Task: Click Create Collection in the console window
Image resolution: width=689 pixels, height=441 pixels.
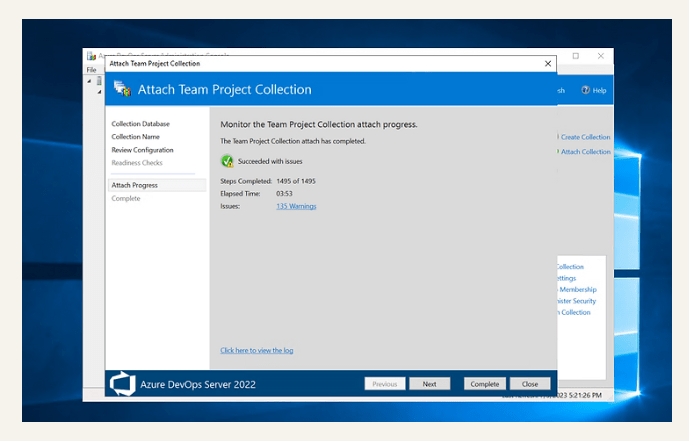Action: click(x=585, y=137)
